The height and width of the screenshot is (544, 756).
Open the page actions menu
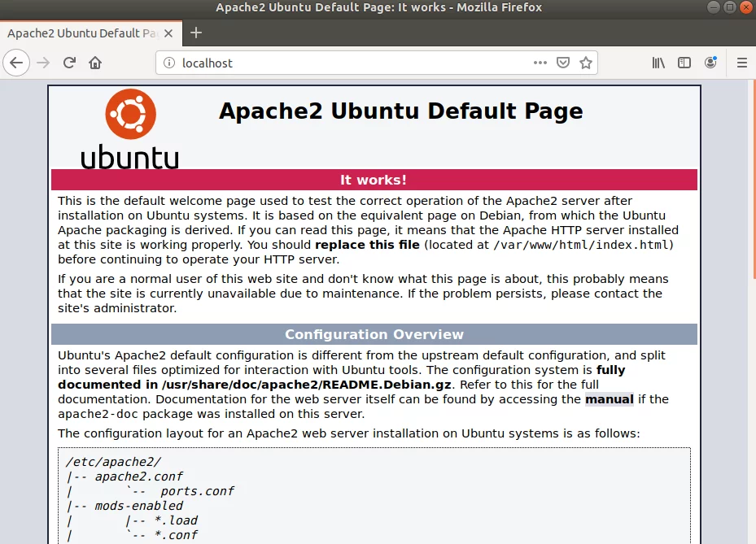coord(540,63)
